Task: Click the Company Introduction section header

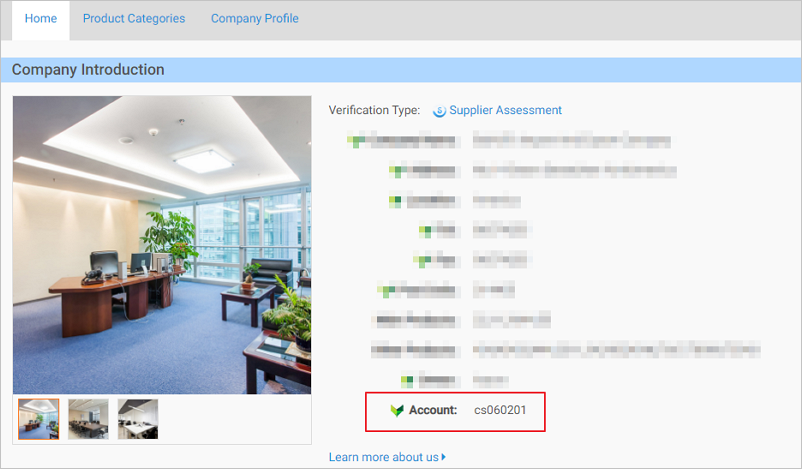Action: click(88, 70)
